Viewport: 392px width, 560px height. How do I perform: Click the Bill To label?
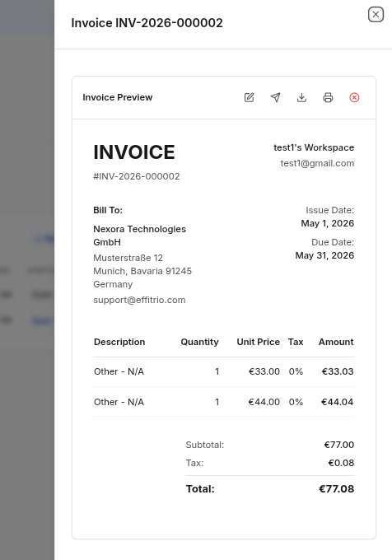108,210
